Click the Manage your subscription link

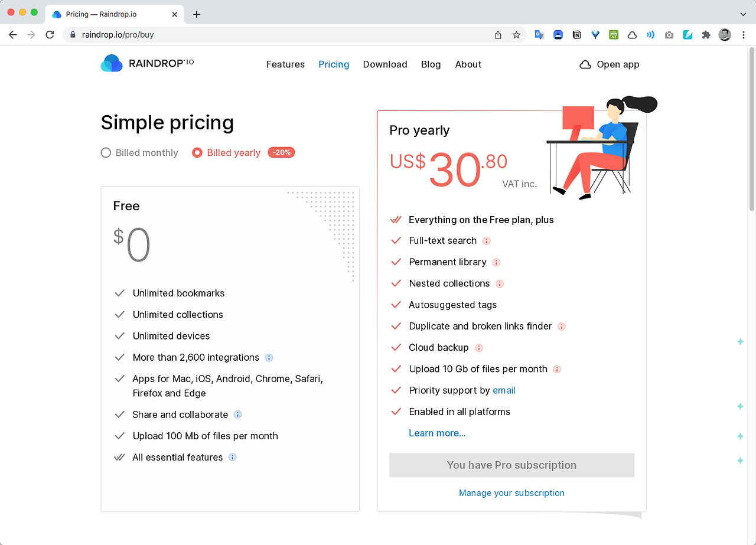[x=511, y=493]
